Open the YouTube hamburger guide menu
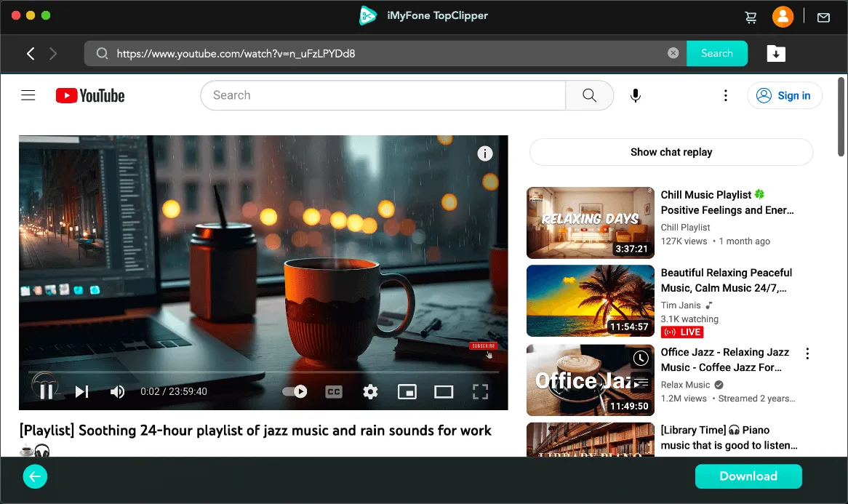Screen dimensions: 848x504 tap(28, 95)
